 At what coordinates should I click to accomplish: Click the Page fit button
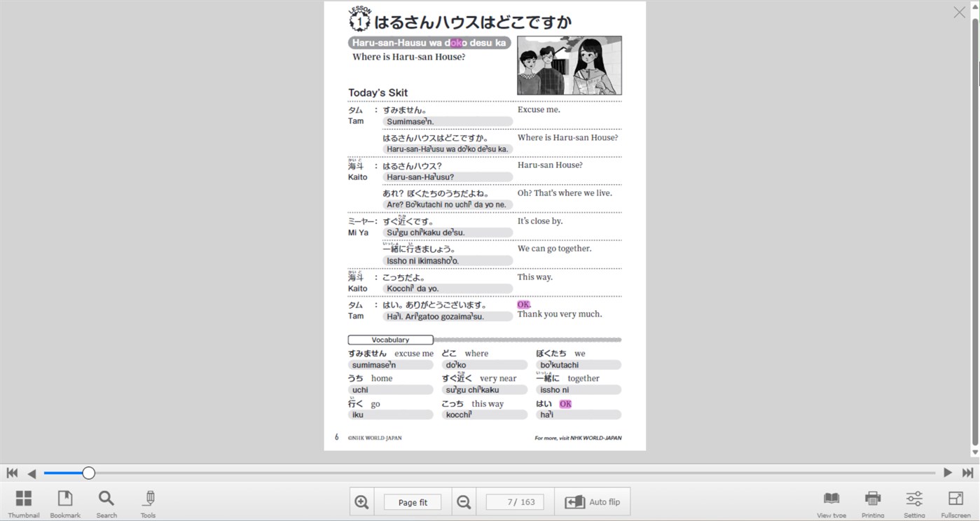[x=413, y=502]
